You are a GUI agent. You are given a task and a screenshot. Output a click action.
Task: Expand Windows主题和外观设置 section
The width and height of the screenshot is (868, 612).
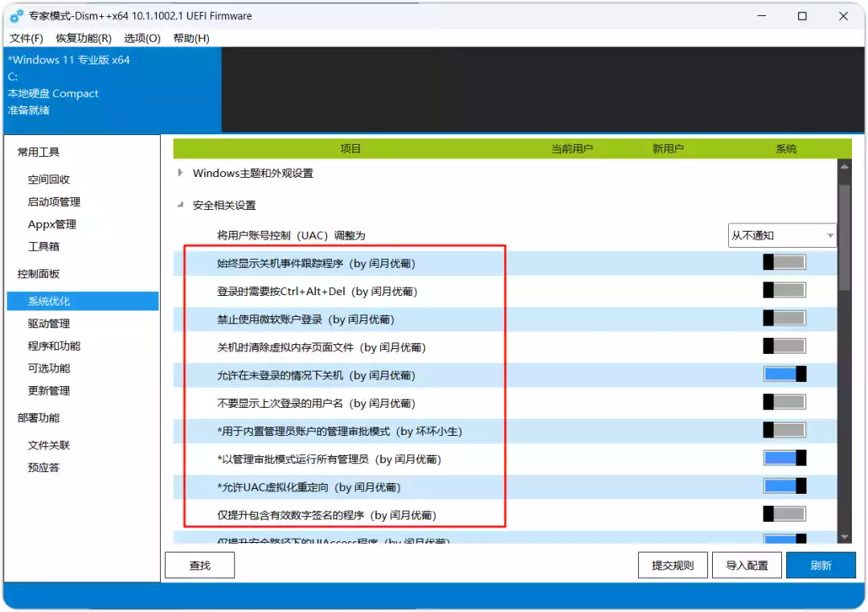pyautogui.click(x=180, y=173)
